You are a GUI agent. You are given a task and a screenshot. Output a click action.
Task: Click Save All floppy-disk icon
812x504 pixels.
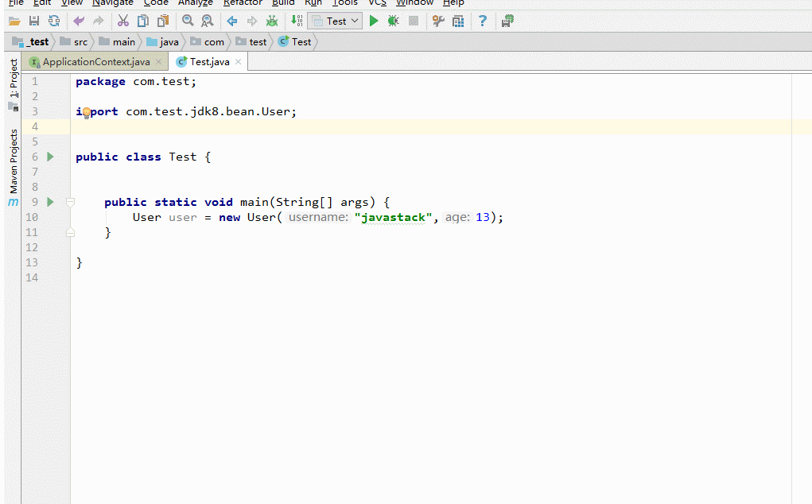(34, 21)
